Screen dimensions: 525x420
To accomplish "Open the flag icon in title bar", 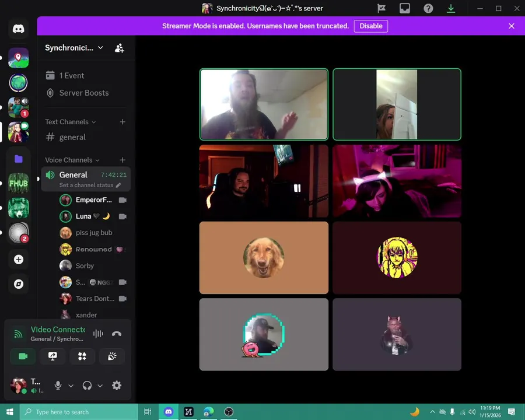I will point(381,8).
